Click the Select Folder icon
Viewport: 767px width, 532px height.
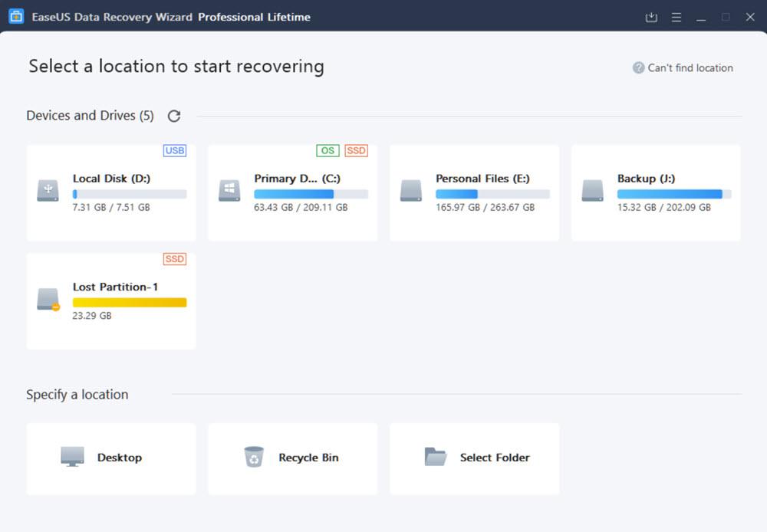pyautogui.click(x=436, y=457)
